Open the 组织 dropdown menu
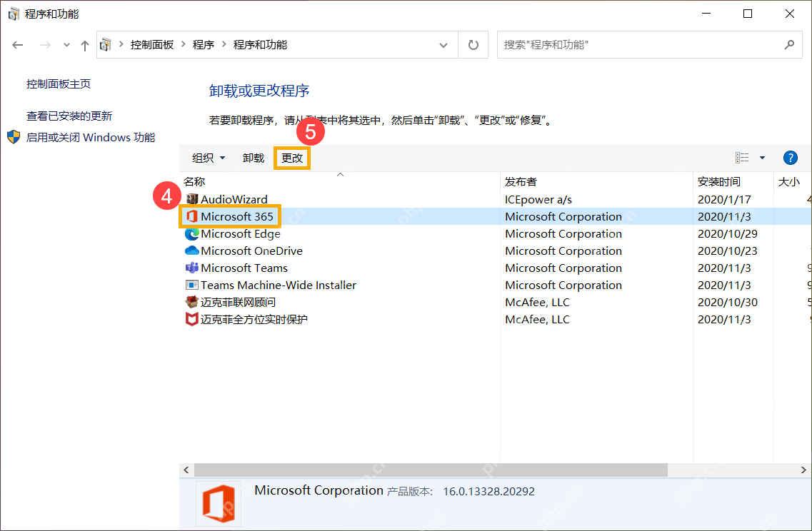 [x=209, y=158]
